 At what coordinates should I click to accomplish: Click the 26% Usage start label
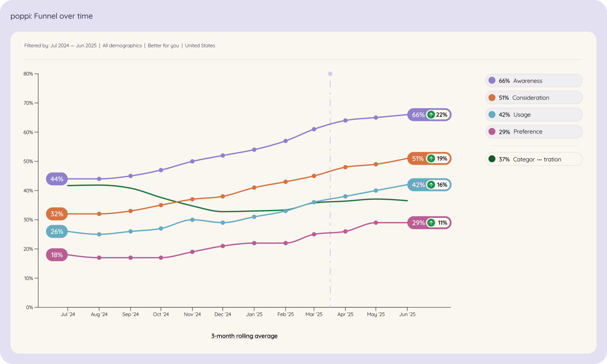[x=57, y=231]
